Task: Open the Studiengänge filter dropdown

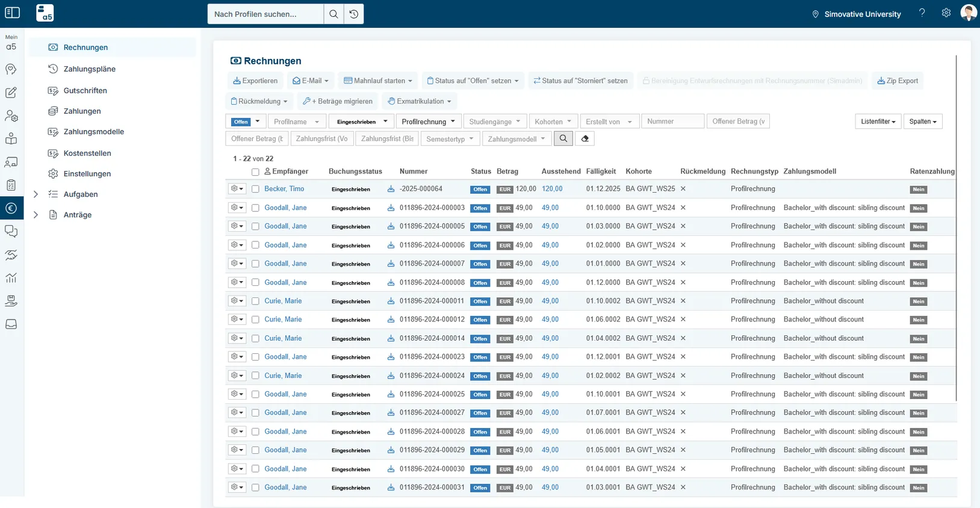Action: coord(495,122)
